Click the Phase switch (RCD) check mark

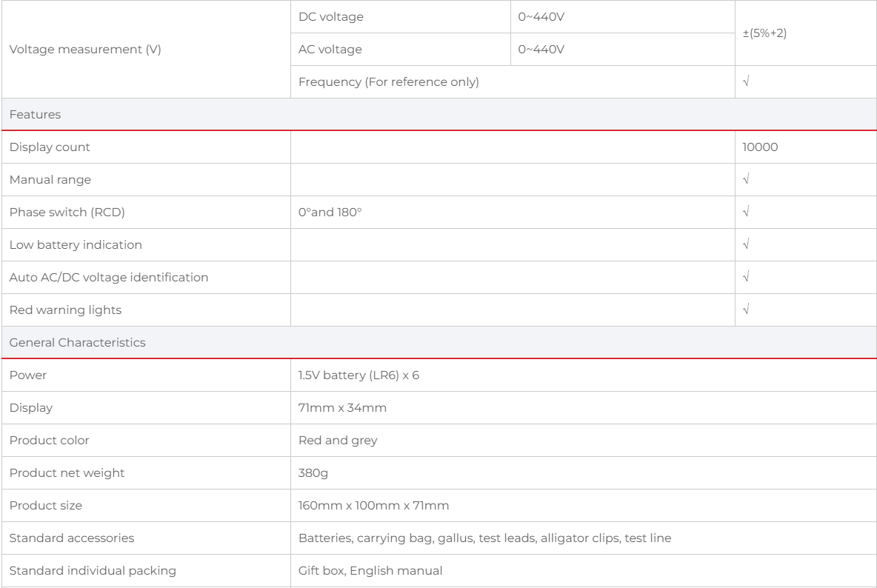(x=746, y=213)
